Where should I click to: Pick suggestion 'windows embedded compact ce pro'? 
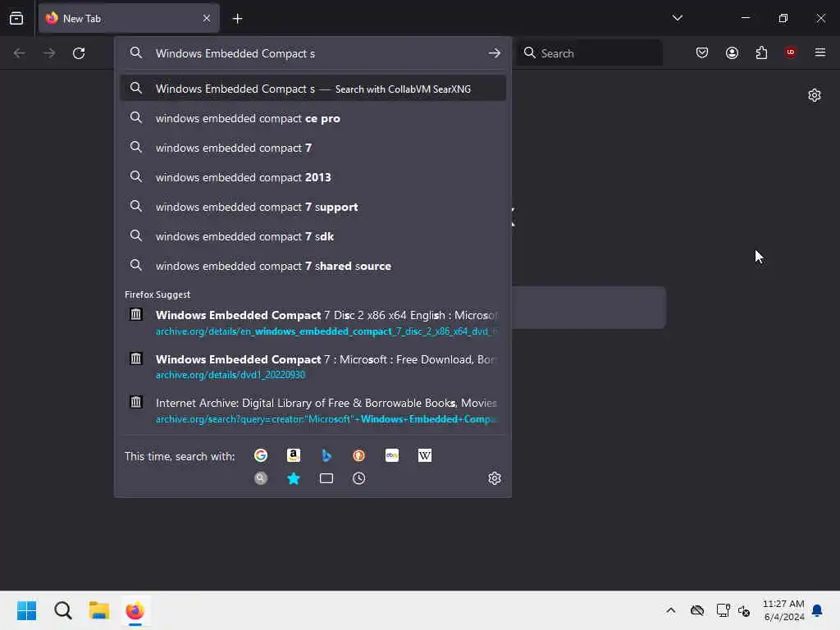coord(313,118)
